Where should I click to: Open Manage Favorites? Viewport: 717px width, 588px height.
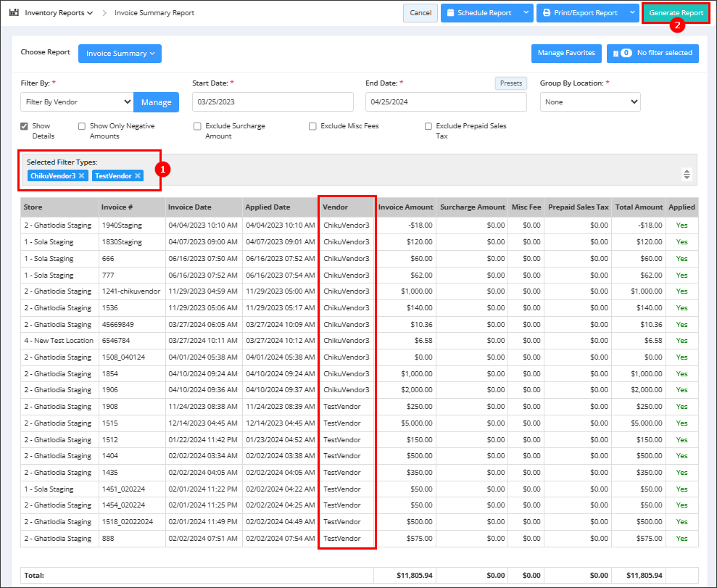566,53
